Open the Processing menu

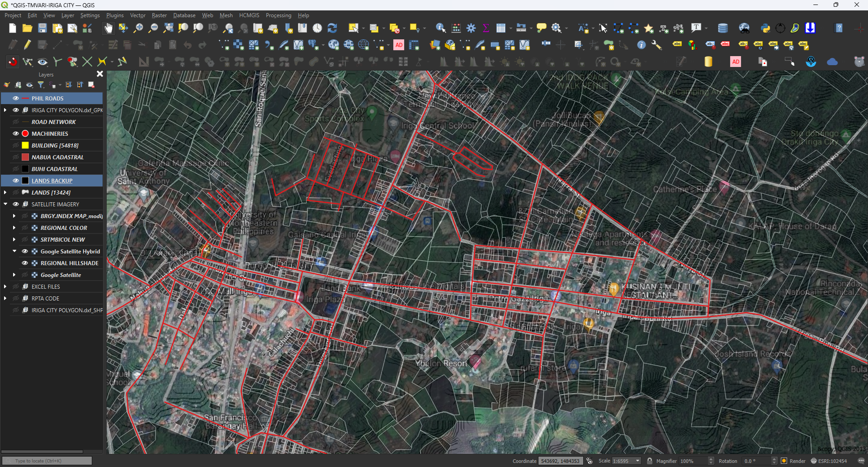278,15
